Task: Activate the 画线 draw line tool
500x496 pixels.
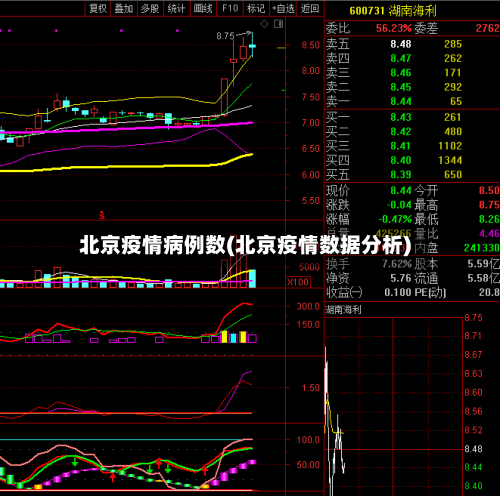Action: 203,8
